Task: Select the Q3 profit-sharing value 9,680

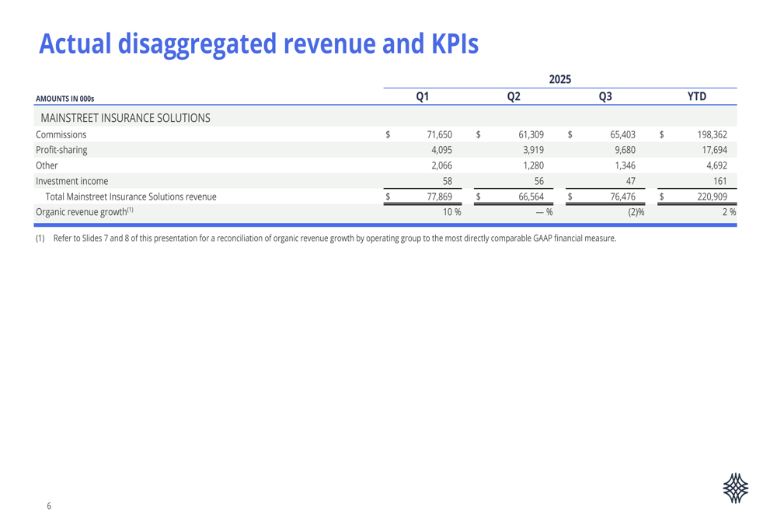Action: click(625, 150)
